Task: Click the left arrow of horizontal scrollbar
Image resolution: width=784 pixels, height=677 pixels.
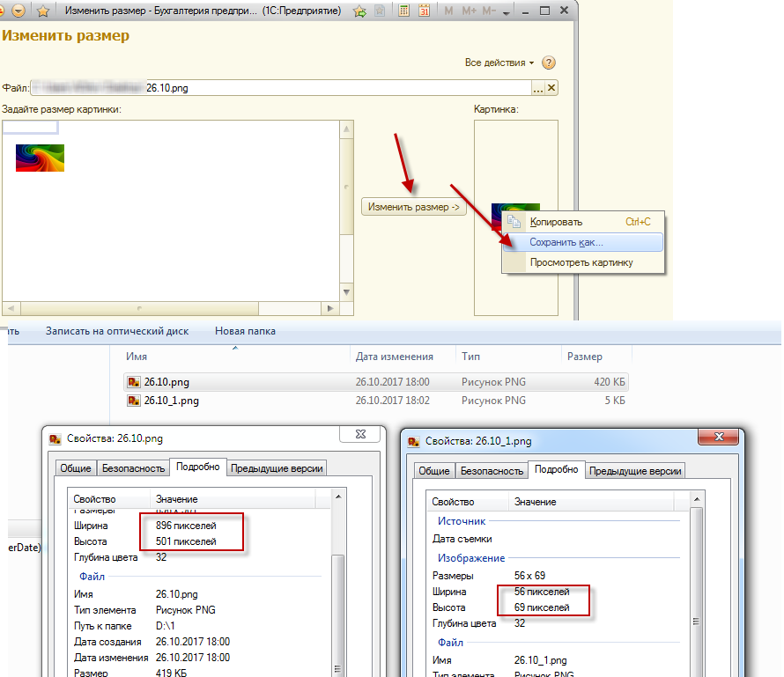Action: click(11, 308)
